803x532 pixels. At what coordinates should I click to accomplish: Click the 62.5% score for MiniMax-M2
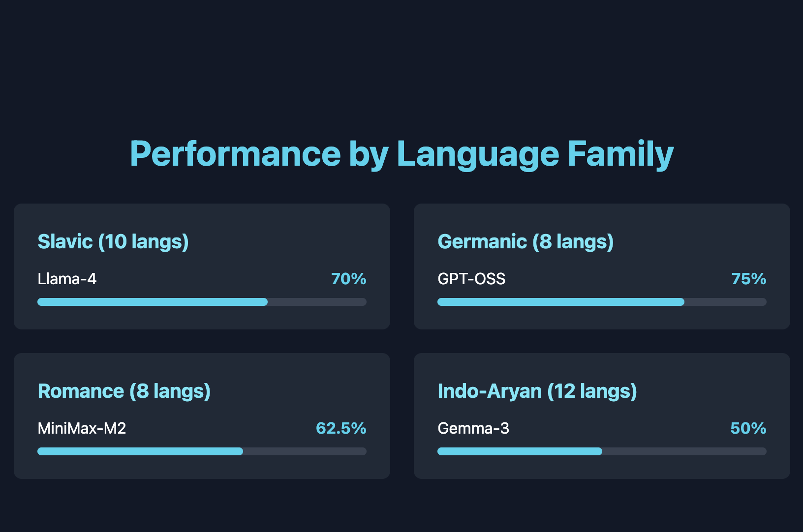[x=341, y=428]
